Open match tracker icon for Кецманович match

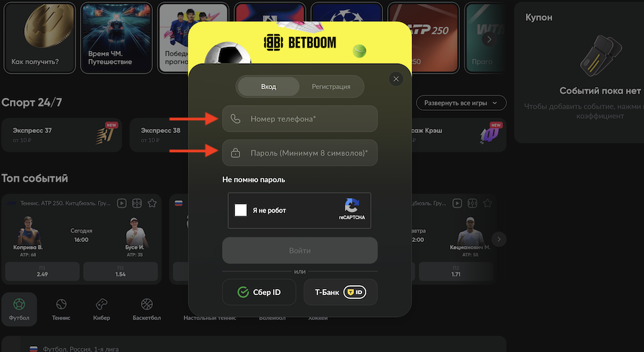click(x=472, y=203)
